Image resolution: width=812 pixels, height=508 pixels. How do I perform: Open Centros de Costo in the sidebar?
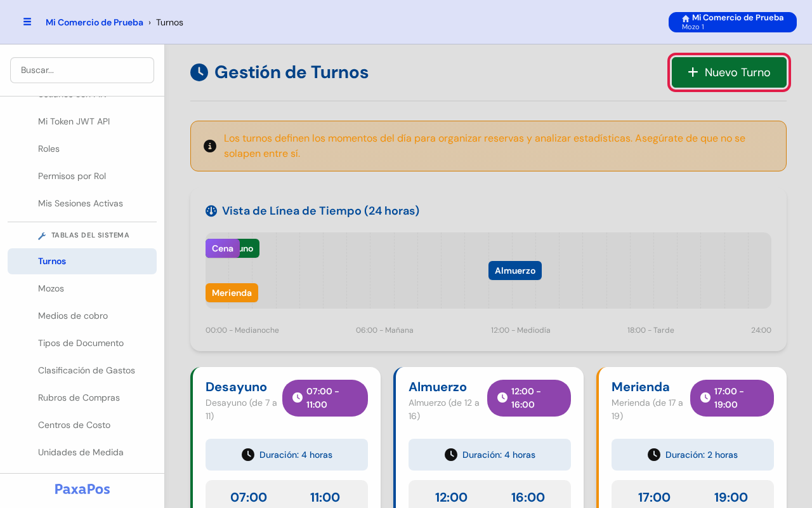click(82, 425)
